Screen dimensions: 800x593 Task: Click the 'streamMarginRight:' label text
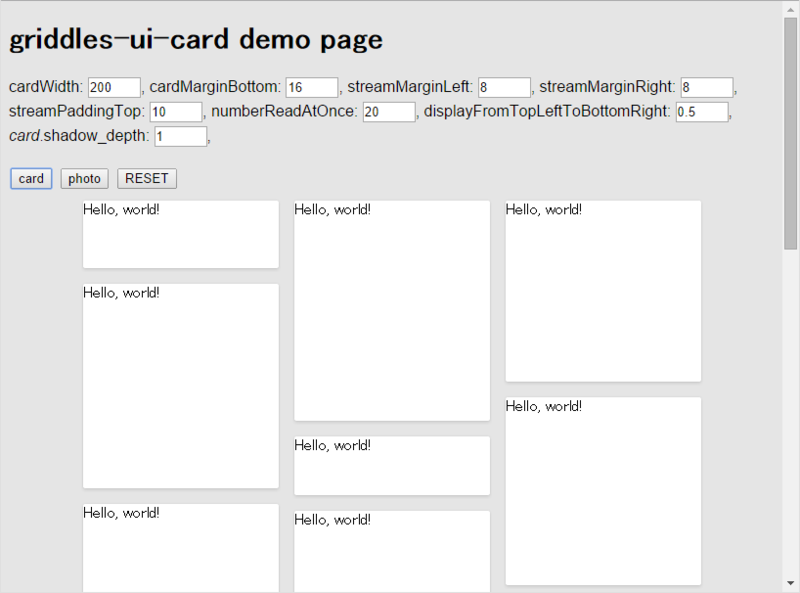pos(607,87)
